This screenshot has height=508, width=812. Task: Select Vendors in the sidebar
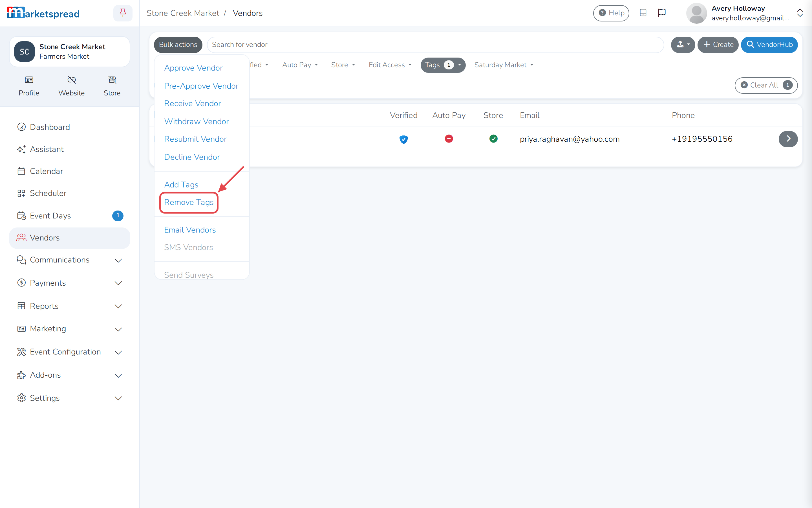click(69, 238)
